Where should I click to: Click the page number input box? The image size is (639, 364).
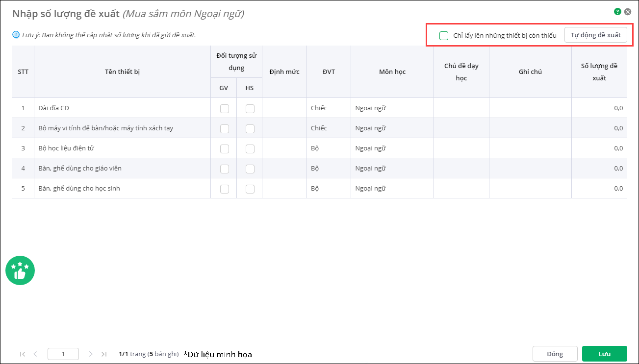point(63,354)
